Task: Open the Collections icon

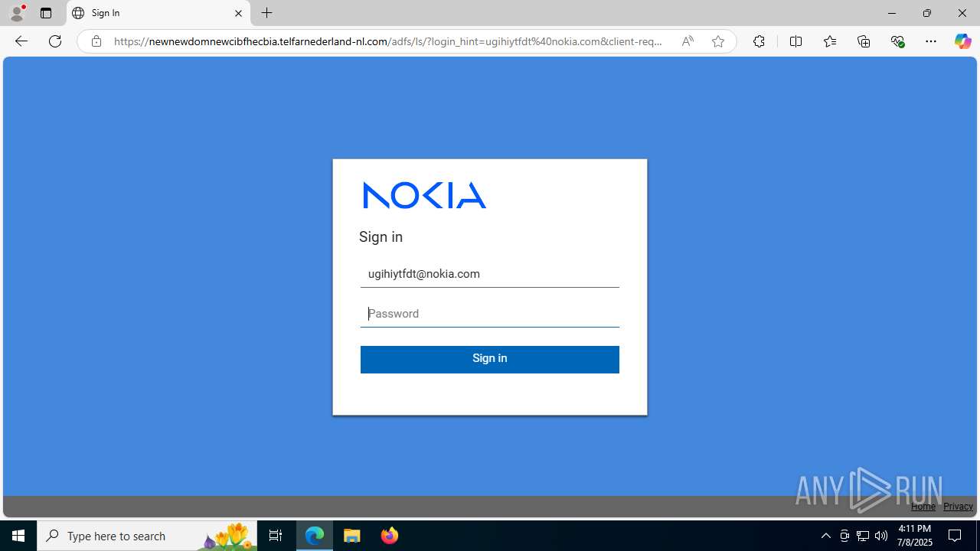Action: tap(864, 41)
